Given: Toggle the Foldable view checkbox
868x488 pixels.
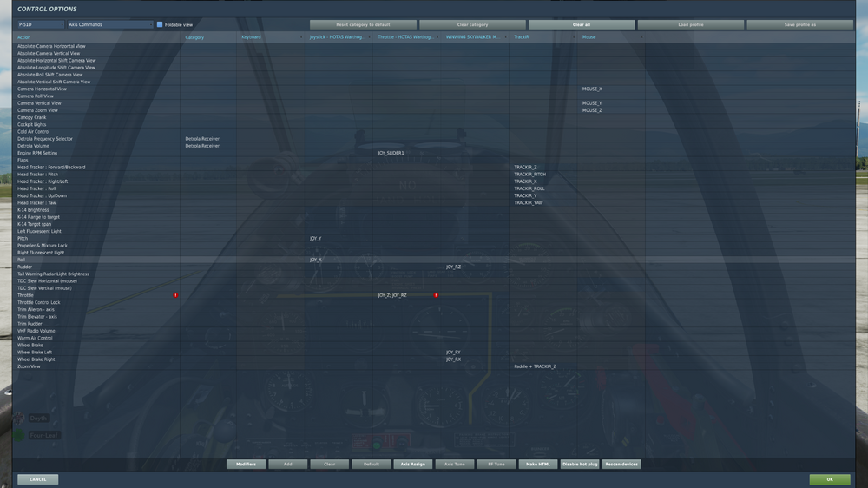Looking at the screenshot, I should coord(160,24).
